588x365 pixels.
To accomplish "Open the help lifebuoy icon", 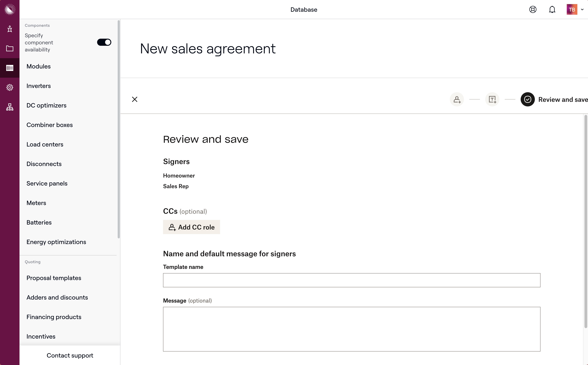I will pyautogui.click(x=533, y=10).
